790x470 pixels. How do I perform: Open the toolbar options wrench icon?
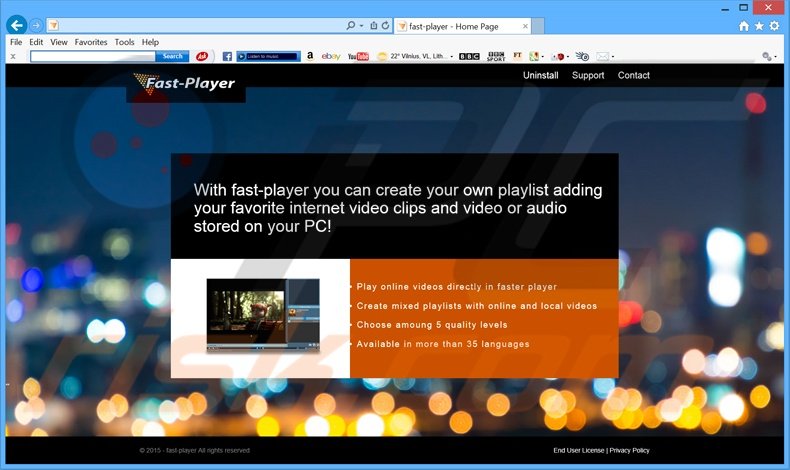(x=767, y=56)
